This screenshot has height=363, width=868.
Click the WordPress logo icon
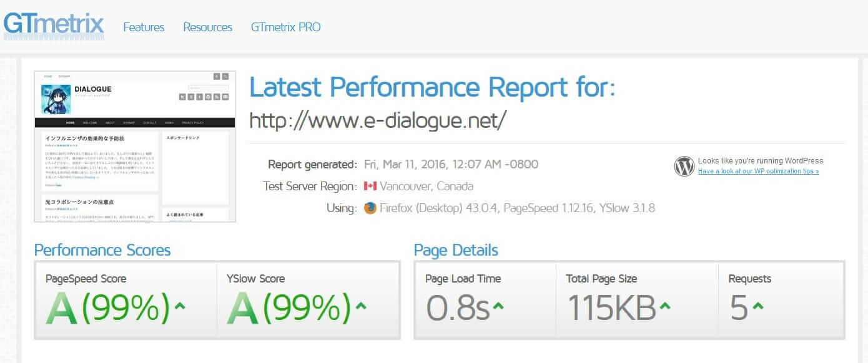[x=684, y=166]
